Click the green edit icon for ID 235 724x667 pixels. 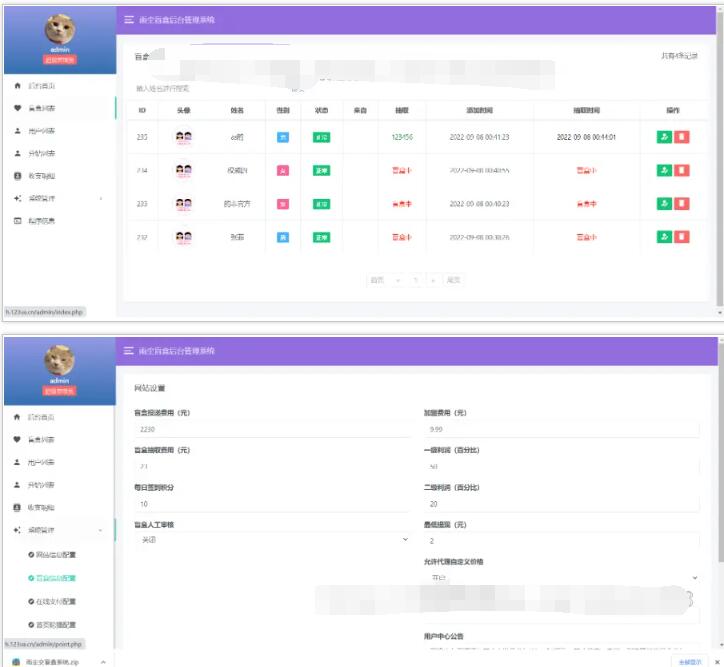pos(664,137)
